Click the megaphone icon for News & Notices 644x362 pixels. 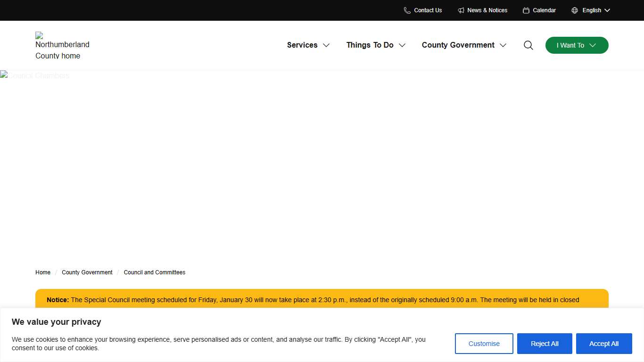[461, 10]
